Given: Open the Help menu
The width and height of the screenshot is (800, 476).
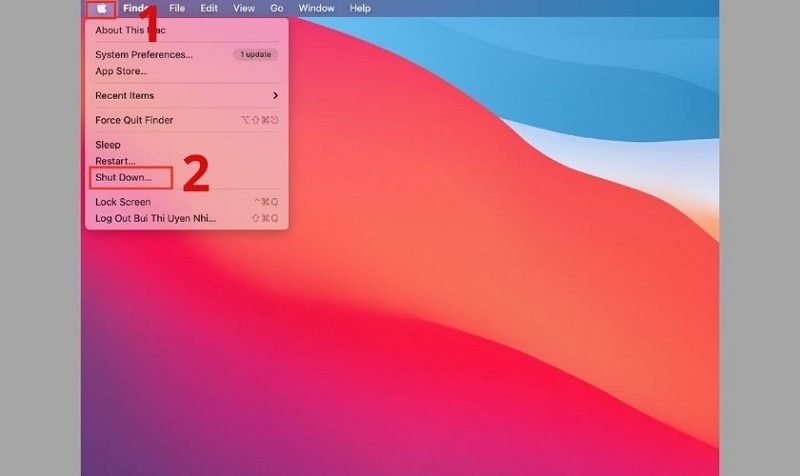Looking at the screenshot, I should point(360,8).
